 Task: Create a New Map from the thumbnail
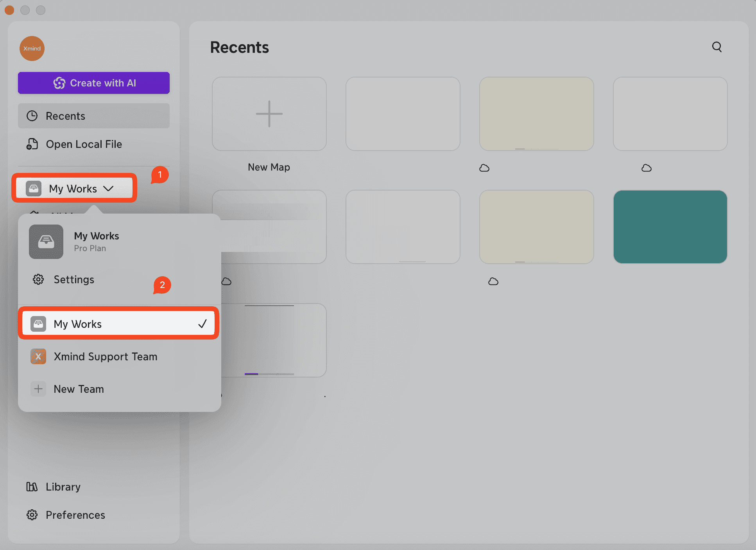pyautogui.click(x=269, y=114)
